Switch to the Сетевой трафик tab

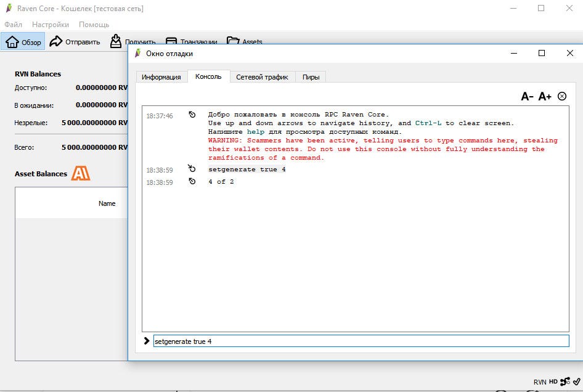click(x=262, y=77)
